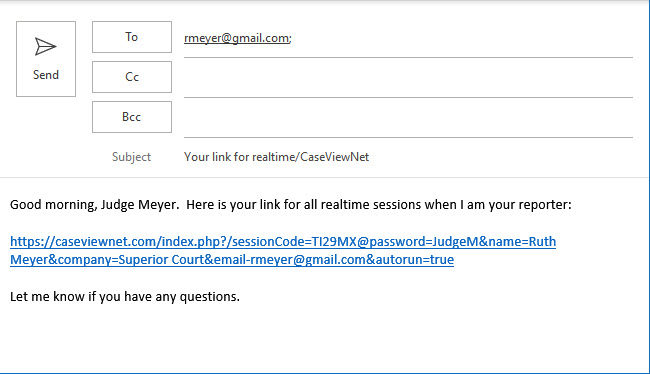Click the Cc button
Viewport: 650px width, 374px height.
pos(132,77)
